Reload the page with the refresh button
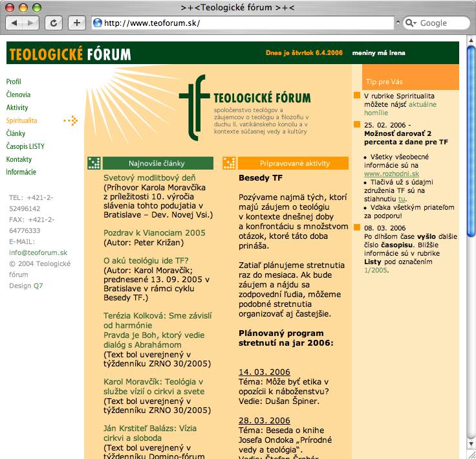 pos(54,23)
